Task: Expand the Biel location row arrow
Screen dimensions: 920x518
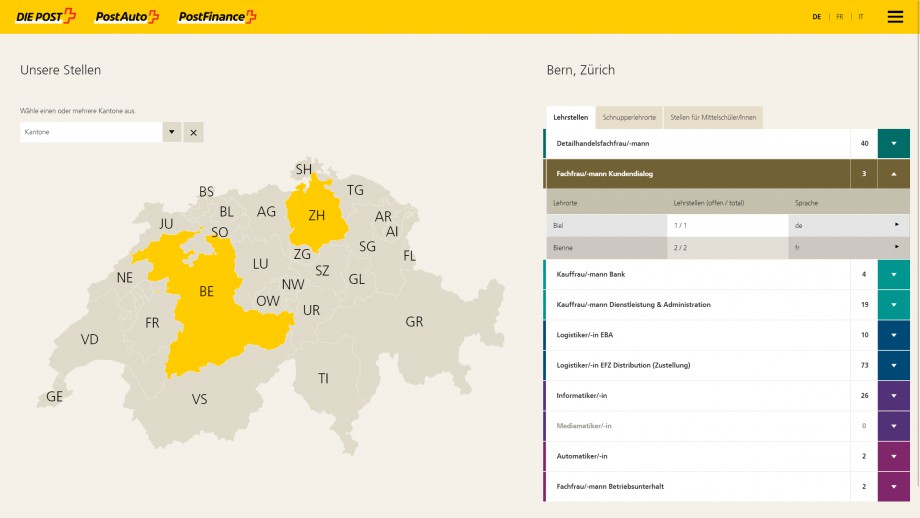Action: [896, 225]
